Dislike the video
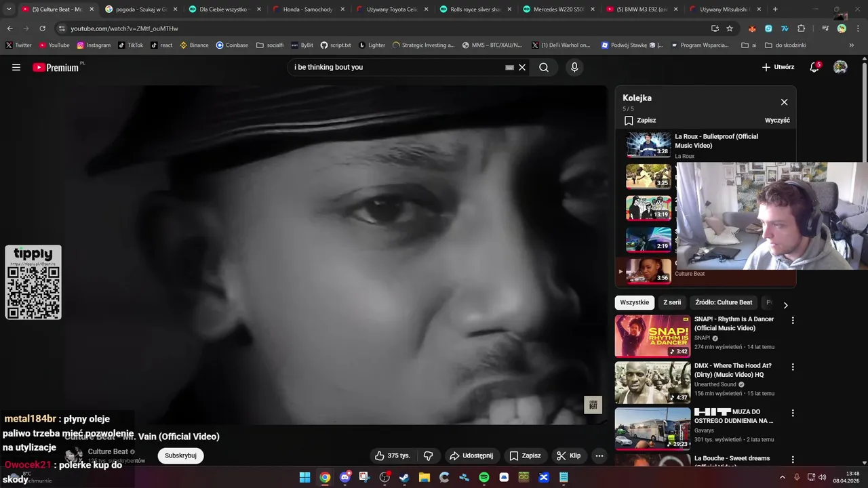868x488 pixels. coord(428,455)
